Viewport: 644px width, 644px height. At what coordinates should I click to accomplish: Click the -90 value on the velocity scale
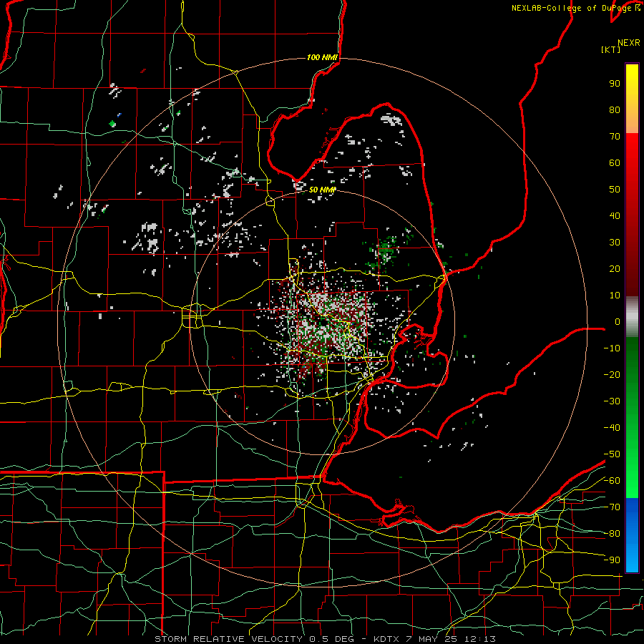(x=612, y=560)
